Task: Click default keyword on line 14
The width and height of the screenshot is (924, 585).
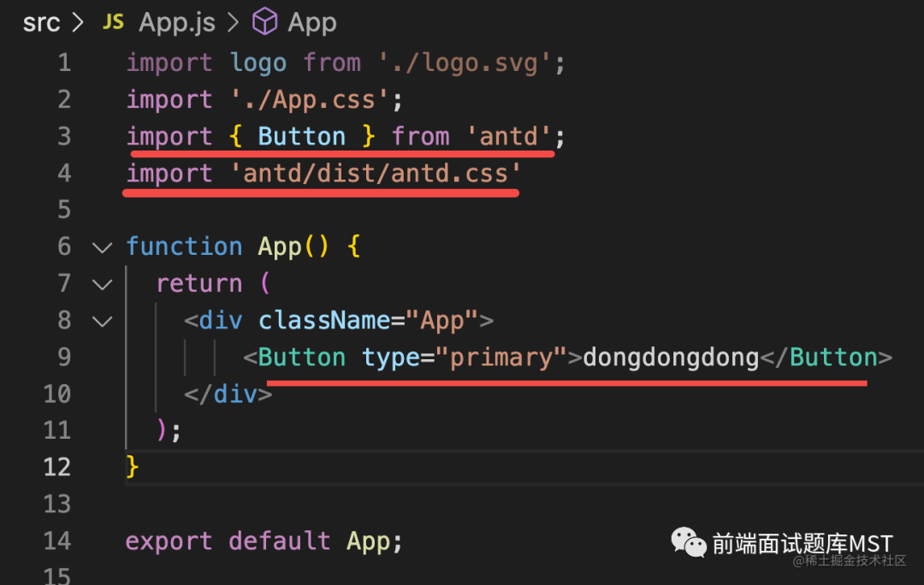Action: [279, 541]
